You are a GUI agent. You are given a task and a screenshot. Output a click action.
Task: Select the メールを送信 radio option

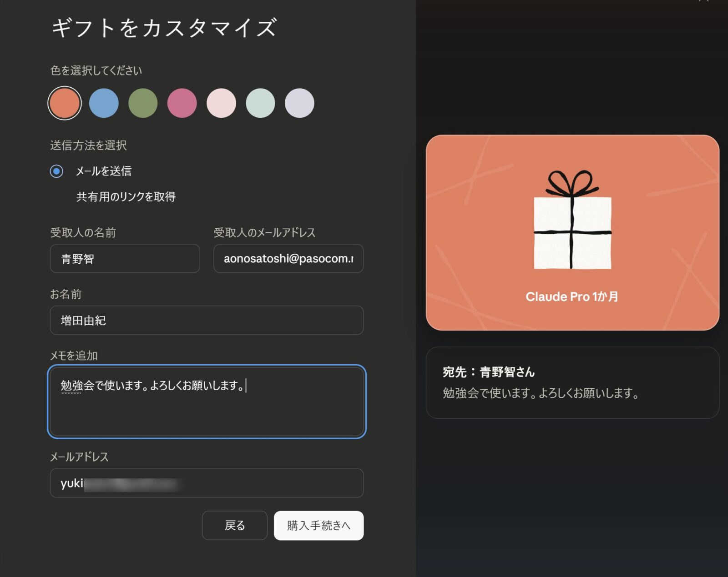[56, 171]
